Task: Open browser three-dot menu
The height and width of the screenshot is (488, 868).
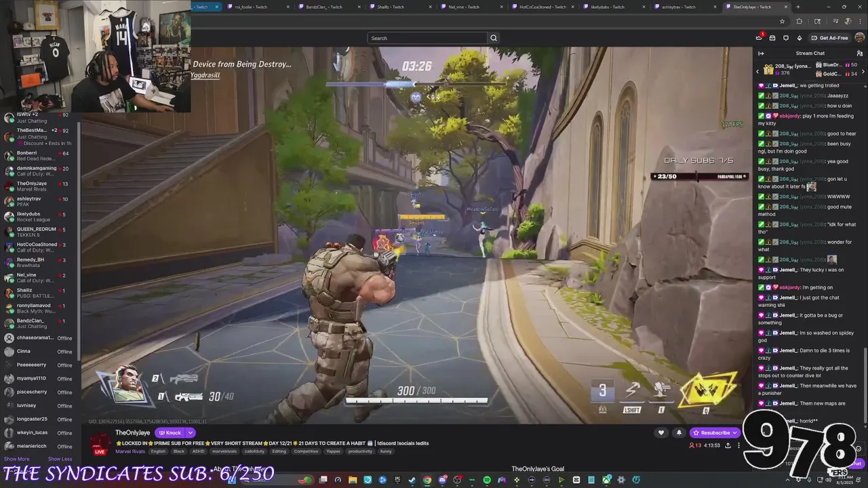Action: [x=859, y=22]
